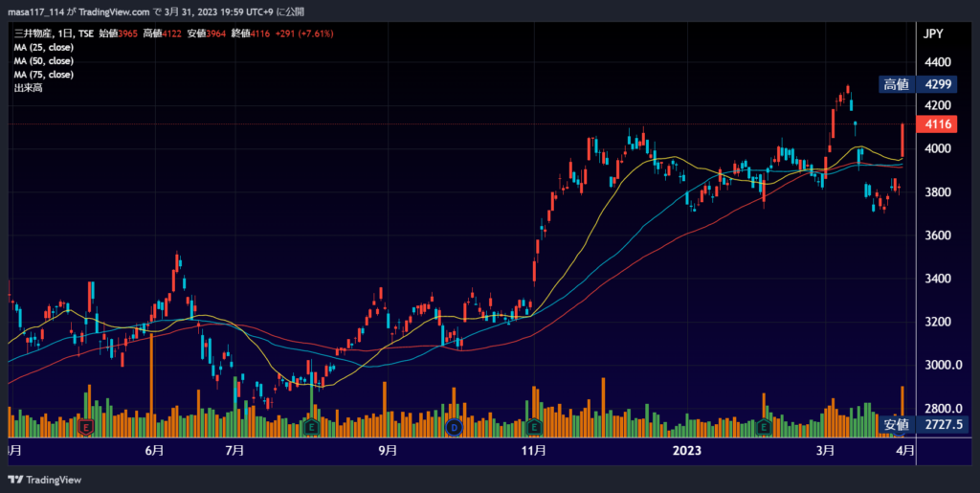The width and height of the screenshot is (980, 493).
Task: Click the green E marker between 7月 and 9月
Action: [311, 427]
